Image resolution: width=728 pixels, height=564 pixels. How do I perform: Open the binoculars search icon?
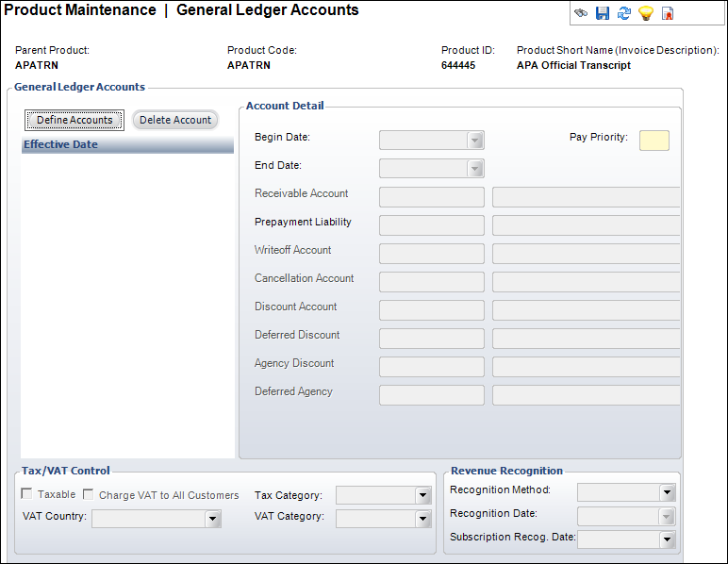pyautogui.click(x=580, y=13)
